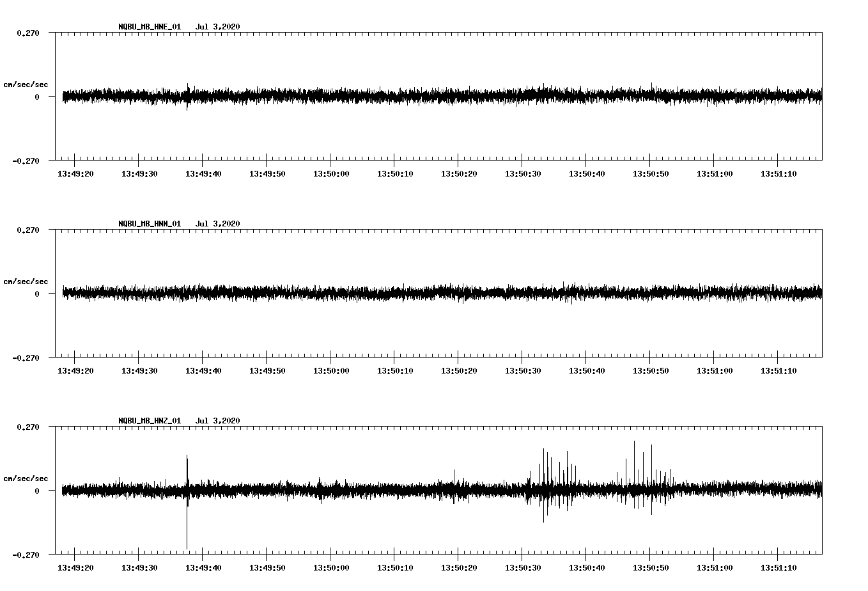
Task: Click 13:50:10 on the HNN time axis
Action: pyautogui.click(x=395, y=371)
